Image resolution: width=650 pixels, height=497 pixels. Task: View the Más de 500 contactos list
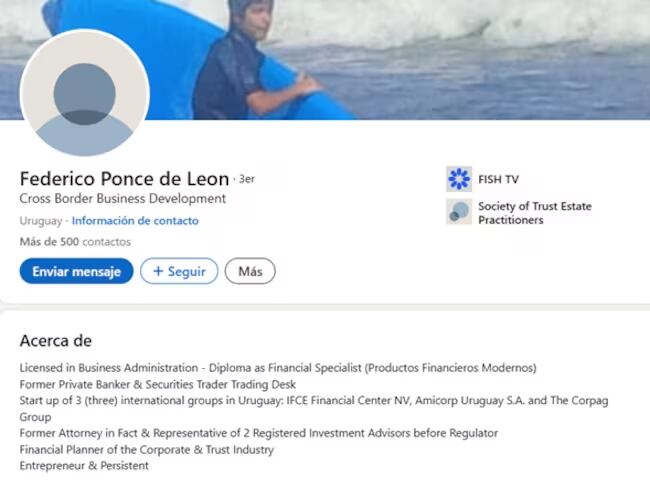(x=75, y=242)
